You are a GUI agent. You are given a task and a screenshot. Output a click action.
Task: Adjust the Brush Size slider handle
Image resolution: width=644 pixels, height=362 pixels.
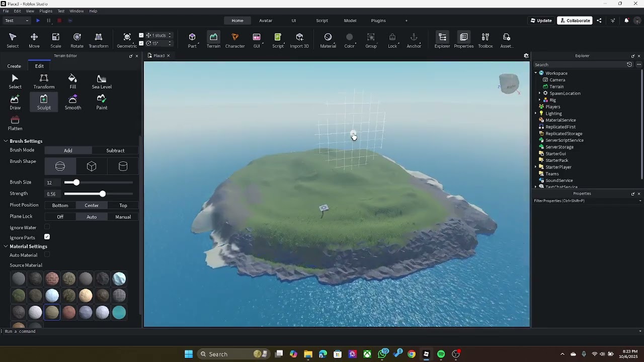point(76,183)
